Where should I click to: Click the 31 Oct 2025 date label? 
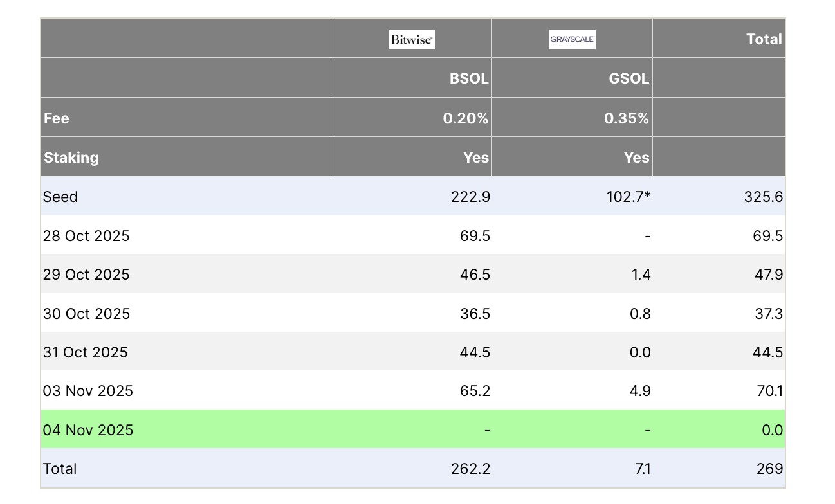pyautogui.click(x=86, y=352)
